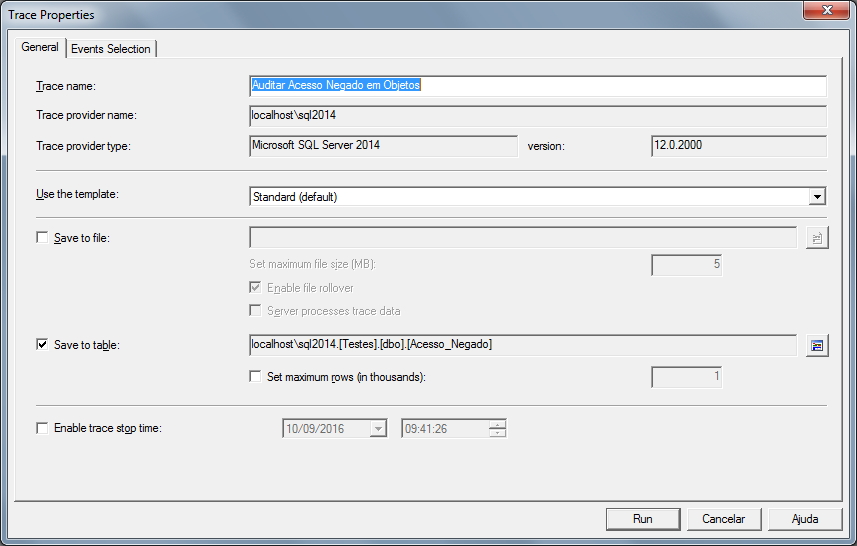Click the Use the template label
The width and height of the screenshot is (857, 546).
[77, 195]
